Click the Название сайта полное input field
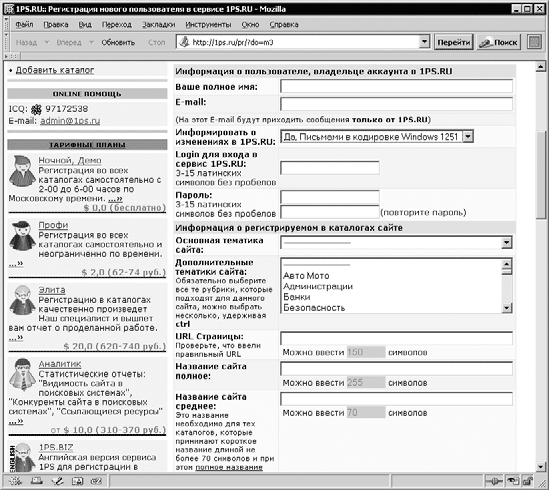The width and height of the screenshot is (549, 490). [396, 368]
